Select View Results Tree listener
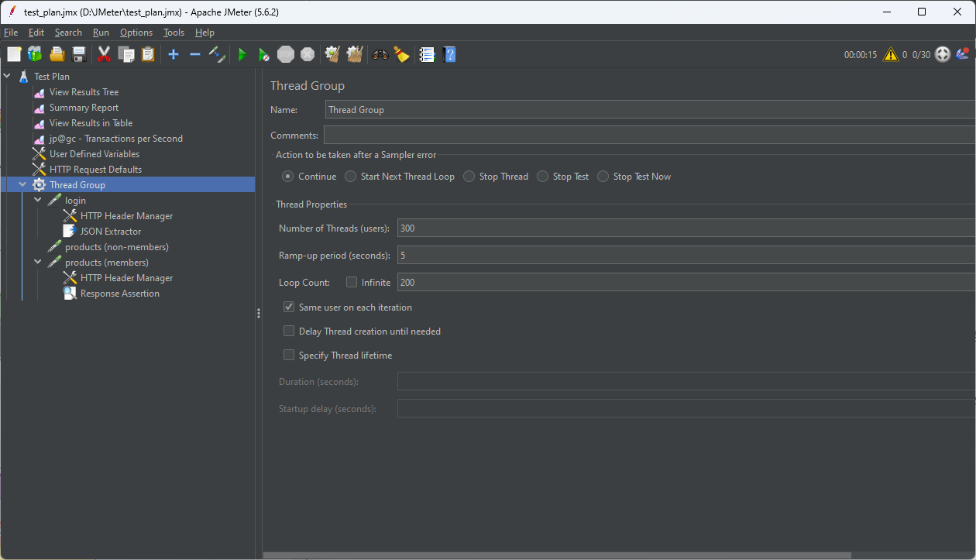Image resolution: width=976 pixels, height=560 pixels. (x=84, y=92)
